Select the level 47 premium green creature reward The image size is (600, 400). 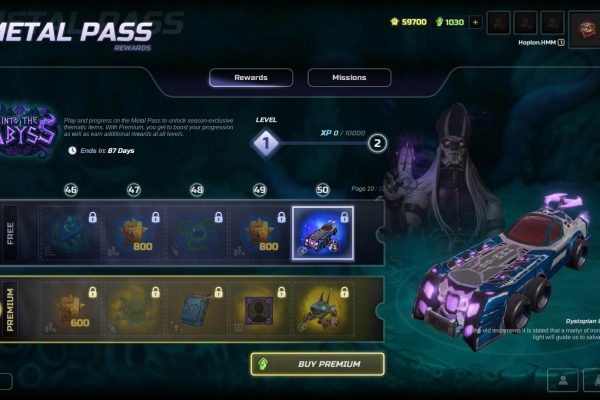[x=134, y=309]
